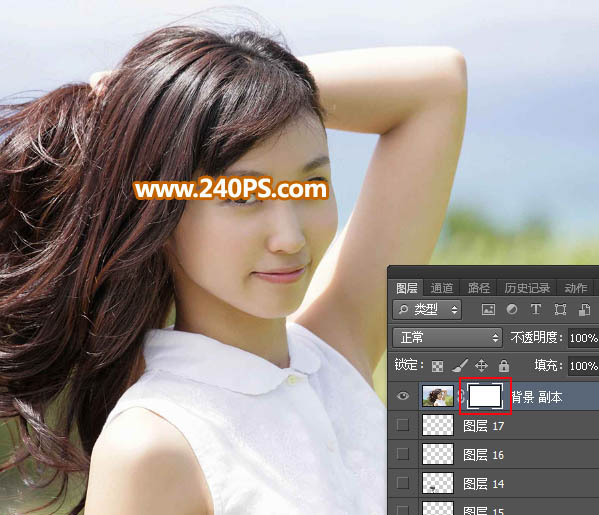
Task: Filter layers by shape icon
Action: (x=560, y=309)
